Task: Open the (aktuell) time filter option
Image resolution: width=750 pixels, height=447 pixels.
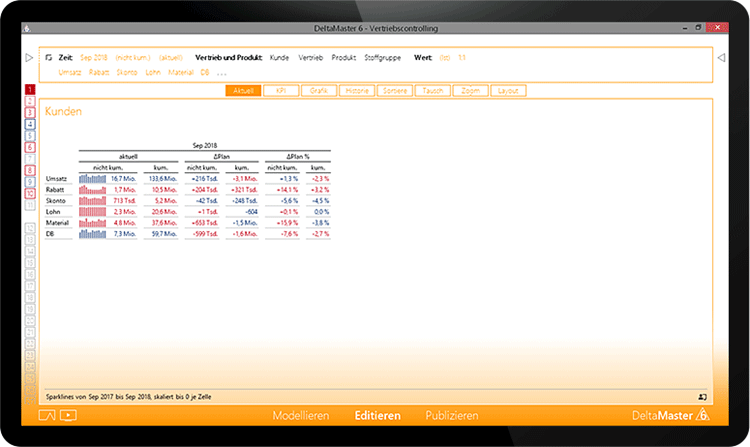Action: (171, 57)
